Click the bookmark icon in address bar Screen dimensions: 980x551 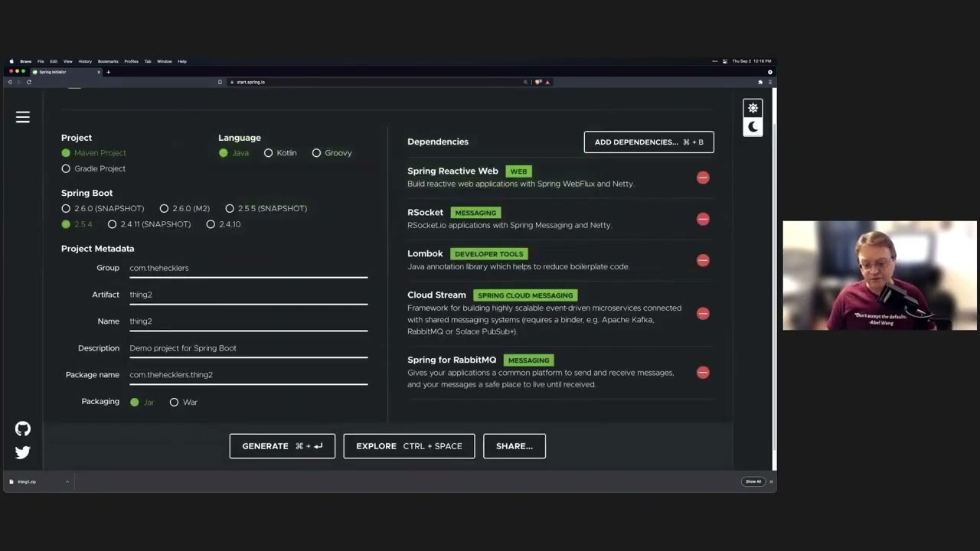pyautogui.click(x=220, y=82)
